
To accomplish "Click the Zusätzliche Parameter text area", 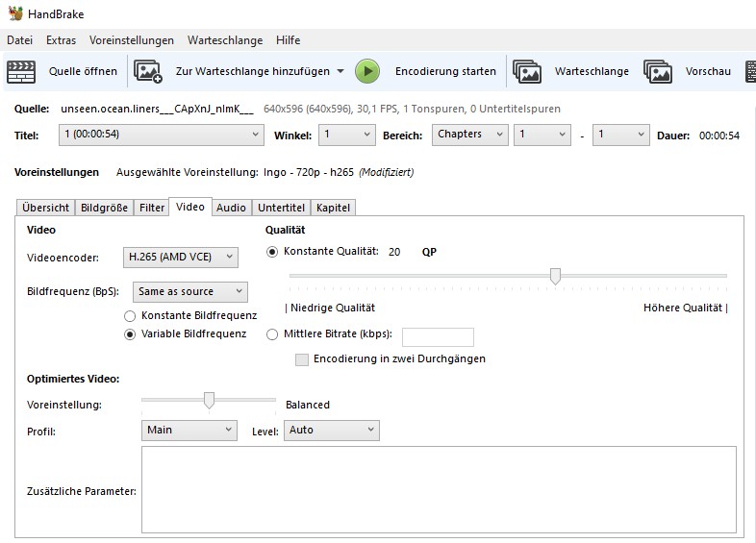I will tap(439, 489).
